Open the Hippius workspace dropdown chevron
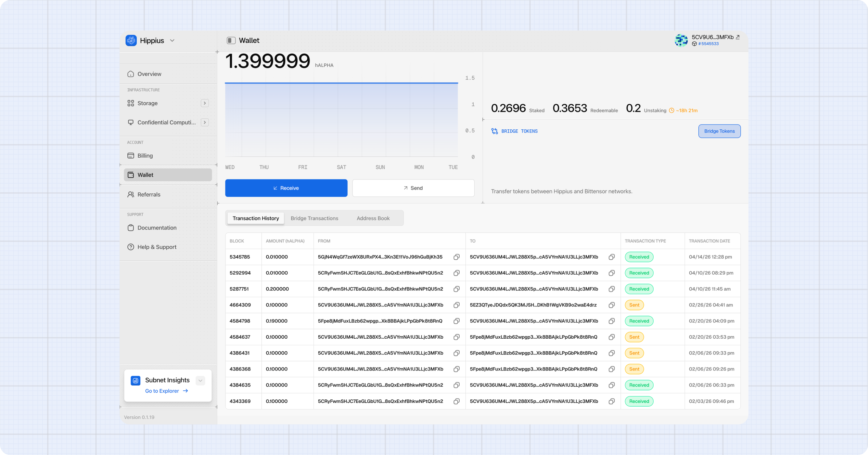Screen dimensions: 868x455 [x=172, y=40]
